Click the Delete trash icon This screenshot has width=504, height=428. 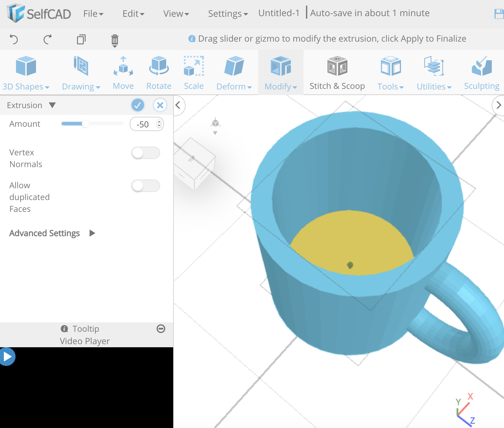click(115, 40)
